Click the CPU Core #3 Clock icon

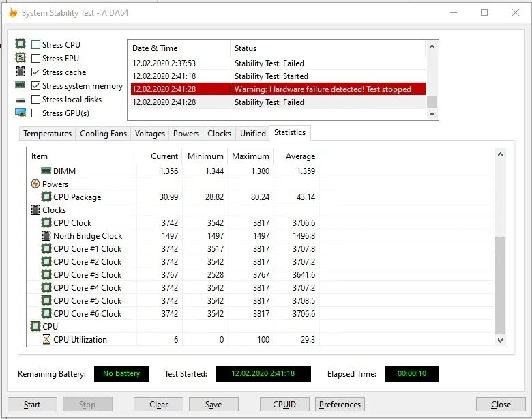click(46, 274)
